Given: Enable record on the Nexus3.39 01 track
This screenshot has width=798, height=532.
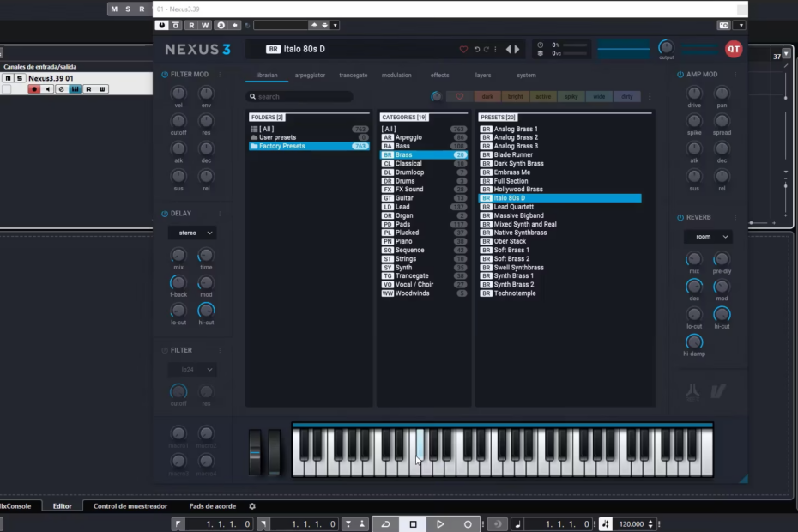Looking at the screenshot, I should (x=34, y=89).
